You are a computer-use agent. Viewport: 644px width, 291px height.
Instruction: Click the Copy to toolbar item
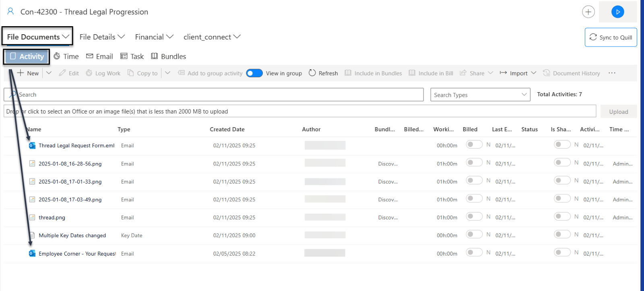pyautogui.click(x=142, y=73)
